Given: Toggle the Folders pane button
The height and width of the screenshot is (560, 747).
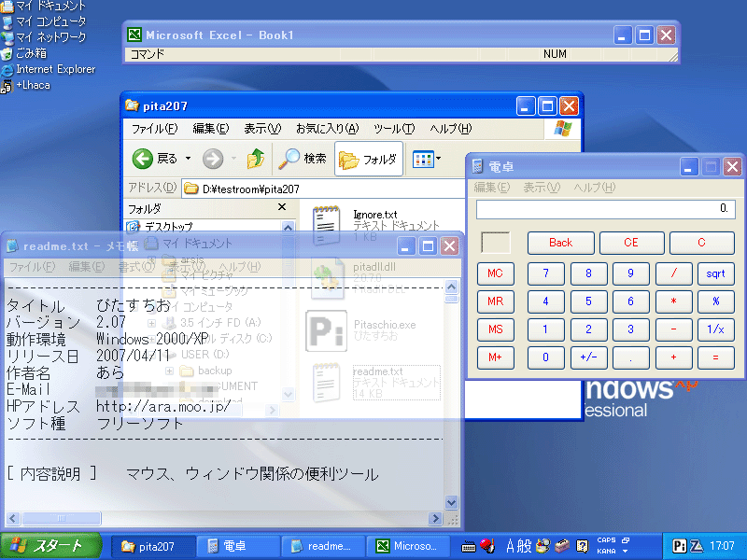Looking at the screenshot, I should [x=369, y=159].
